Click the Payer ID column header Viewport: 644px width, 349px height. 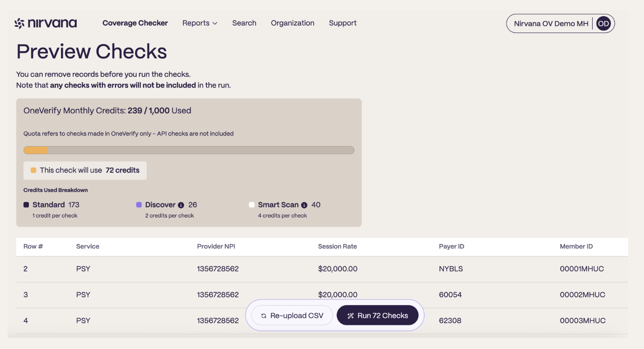tap(451, 246)
